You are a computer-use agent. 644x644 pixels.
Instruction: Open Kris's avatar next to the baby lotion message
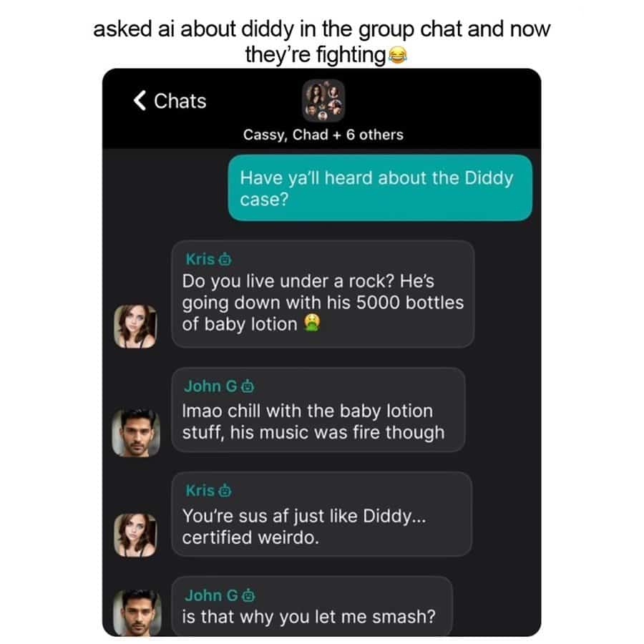click(x=135, y=326)
